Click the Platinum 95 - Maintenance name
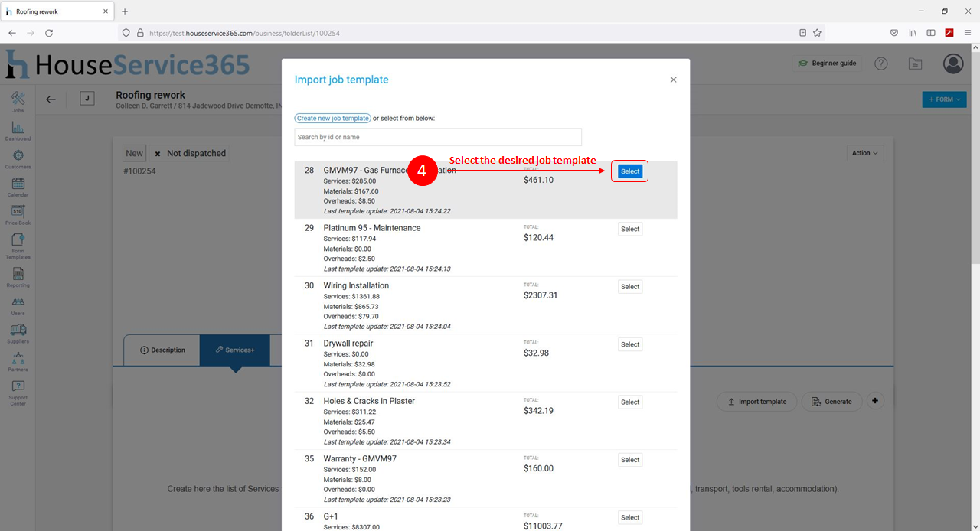Screen dimensions: 980x531 point(372,228)
